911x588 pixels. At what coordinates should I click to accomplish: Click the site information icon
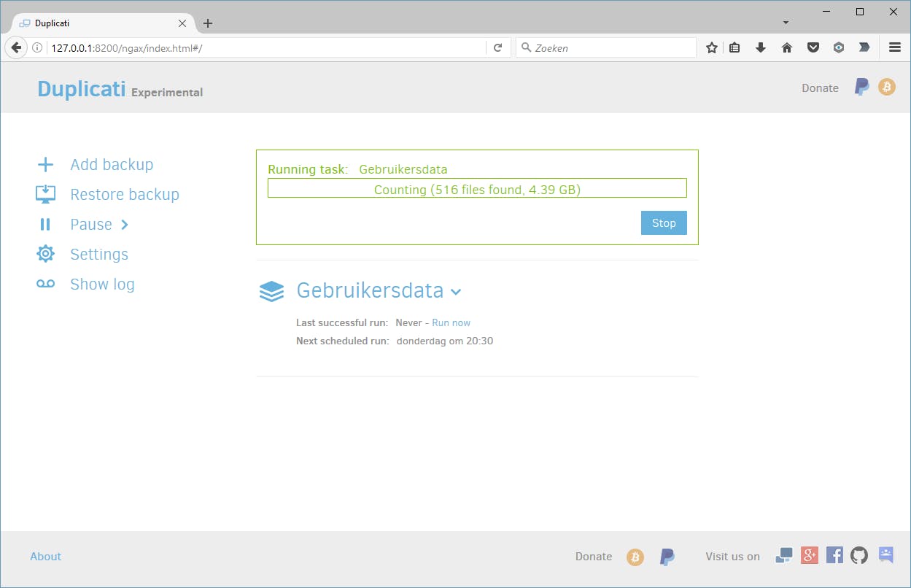(x=38, y=48)
